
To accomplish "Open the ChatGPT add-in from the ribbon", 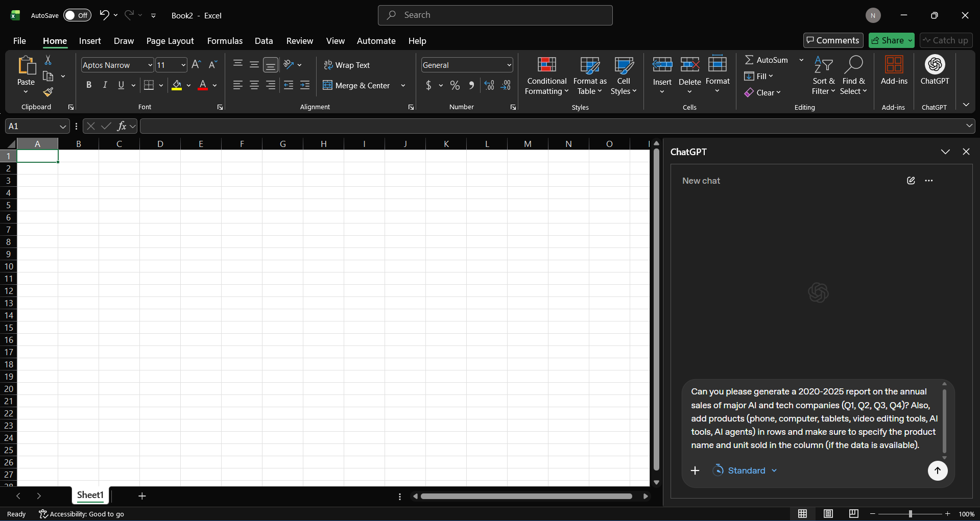I will point(935,71).
